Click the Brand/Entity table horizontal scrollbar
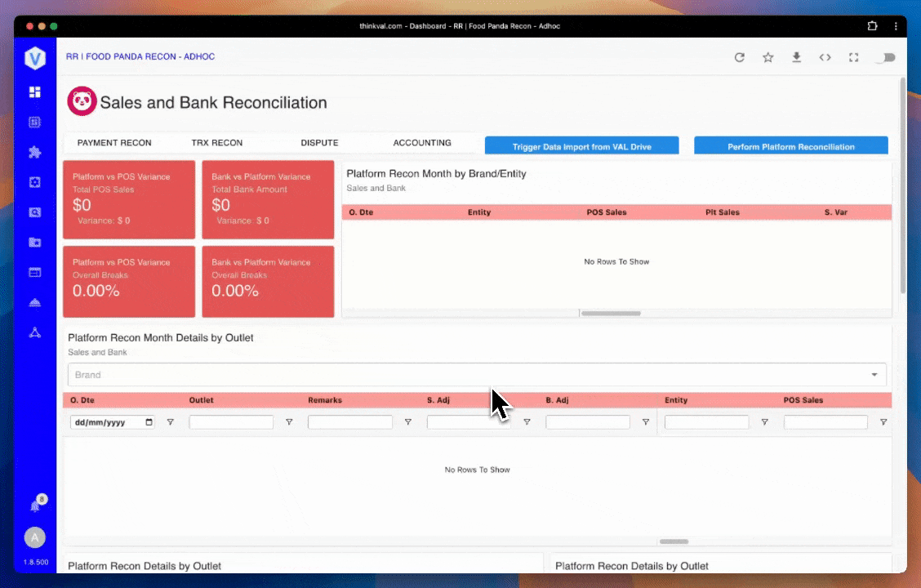Viewport: 921px width, 588px height. [x=611, y=314]
